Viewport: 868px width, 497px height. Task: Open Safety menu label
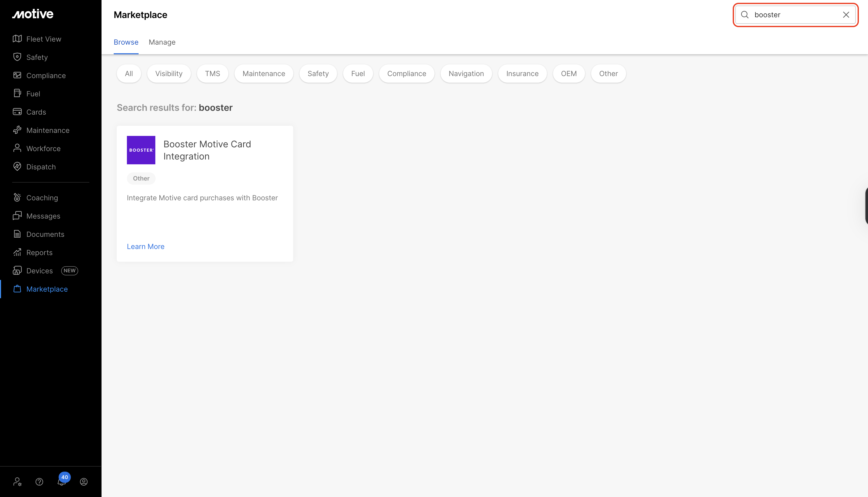37,57
